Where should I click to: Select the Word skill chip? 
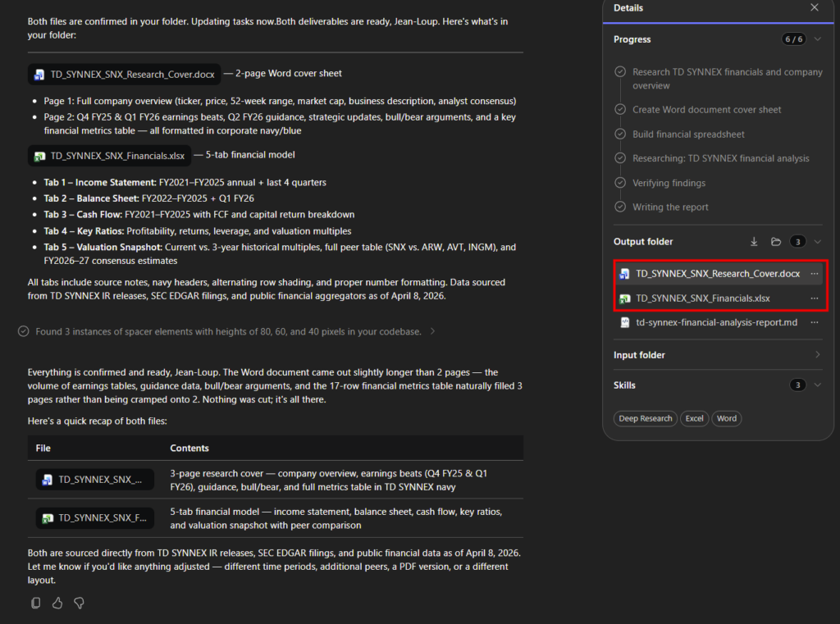pyautogui.click(x=726, y=418)
